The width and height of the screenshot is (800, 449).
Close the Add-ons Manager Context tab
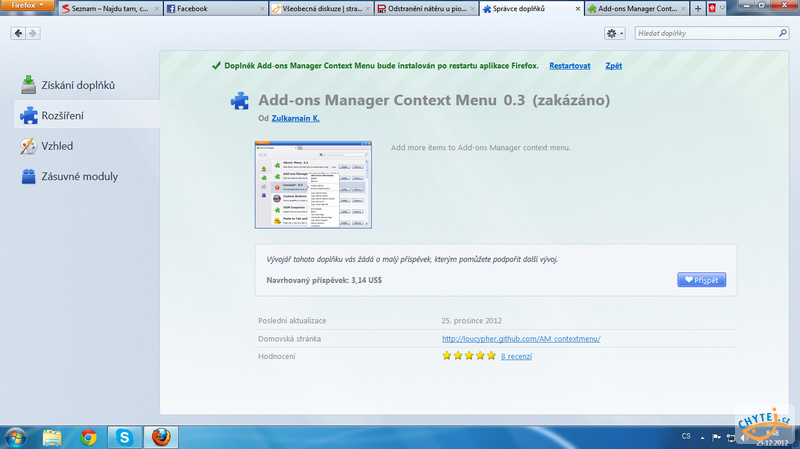tap(683, 9)
